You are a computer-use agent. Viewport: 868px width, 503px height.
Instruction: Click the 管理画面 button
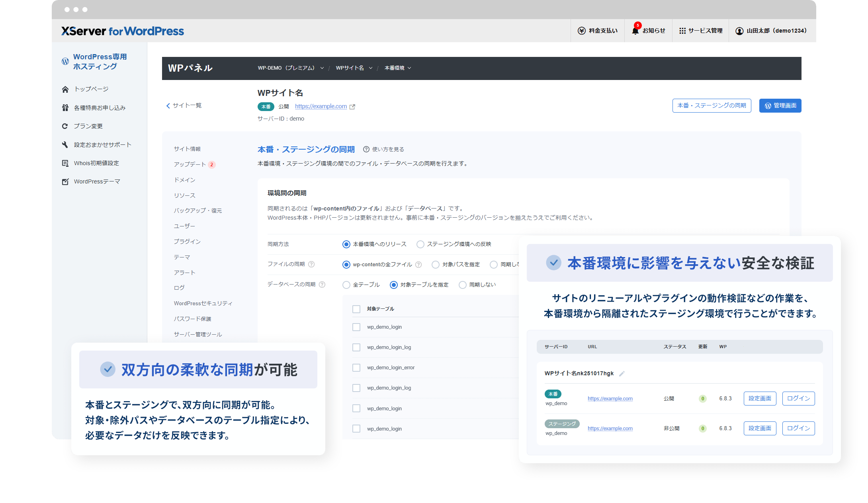pos(780,105)
